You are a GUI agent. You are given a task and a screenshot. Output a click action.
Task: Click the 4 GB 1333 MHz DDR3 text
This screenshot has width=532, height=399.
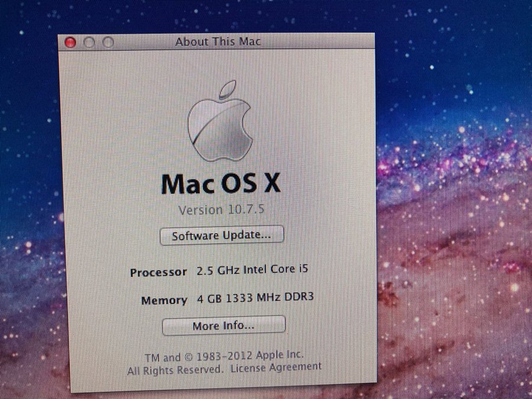255,298
